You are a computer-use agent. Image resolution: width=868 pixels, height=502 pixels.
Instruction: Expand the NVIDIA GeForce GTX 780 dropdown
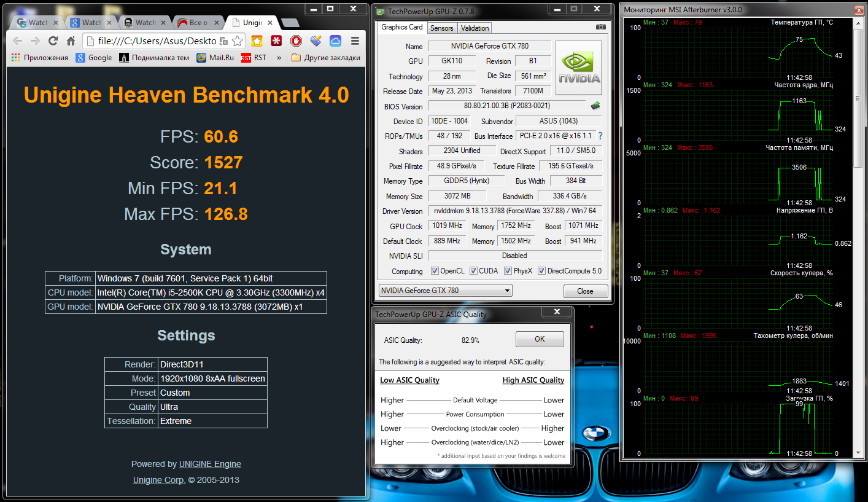[x=446, y=291]
